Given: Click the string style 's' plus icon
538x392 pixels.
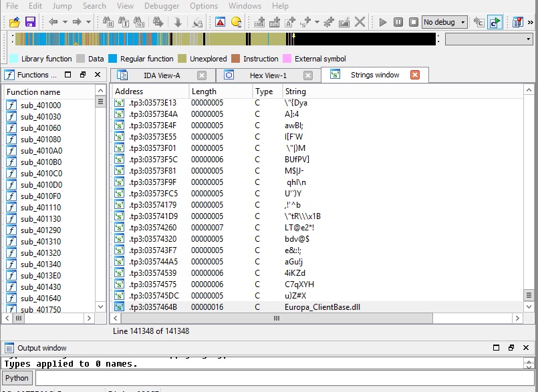Looking at the screenshot, I should pyautogui.click(x=305, y=22).
